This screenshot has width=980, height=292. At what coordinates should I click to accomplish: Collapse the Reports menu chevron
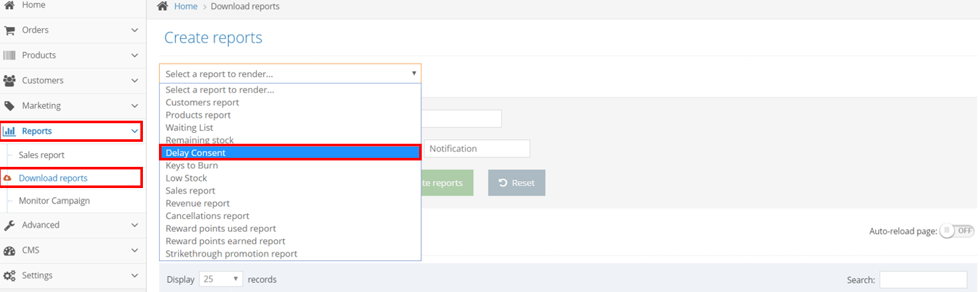tap(135, 131)
